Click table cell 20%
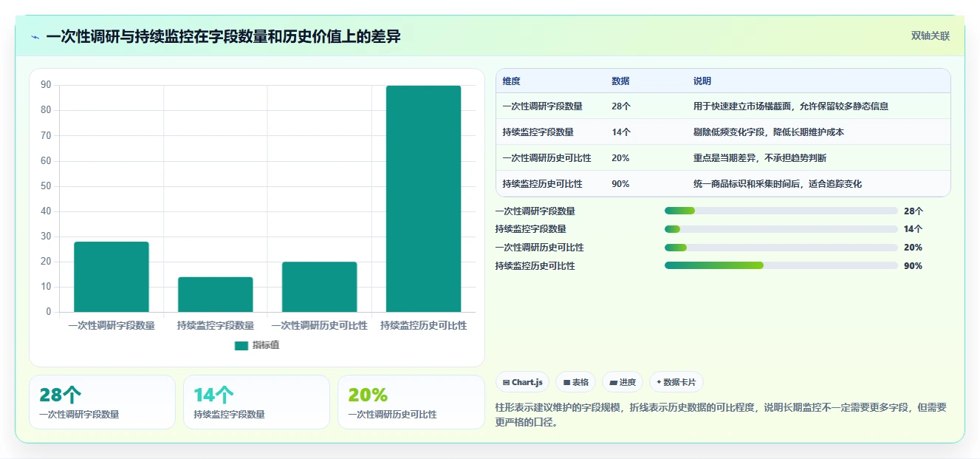Viewport: 980px width, 459px height. [x=620, y=158]
